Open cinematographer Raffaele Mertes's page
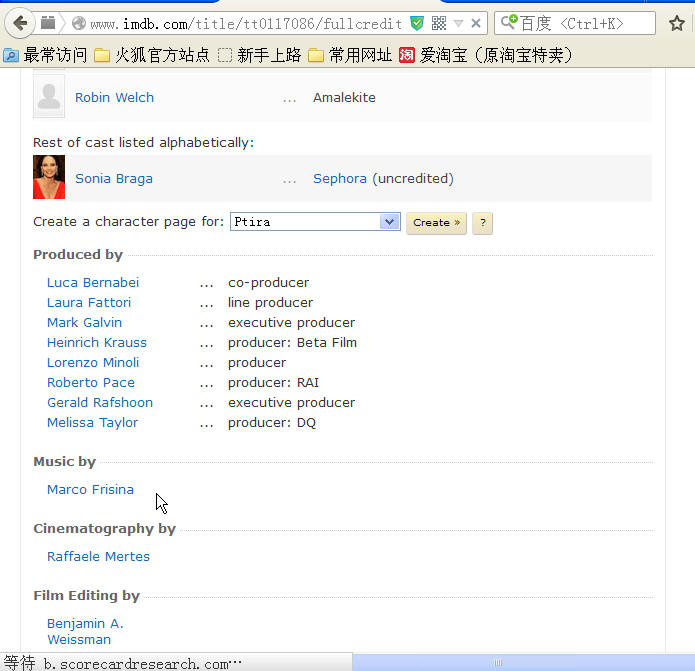 [98, 557]
